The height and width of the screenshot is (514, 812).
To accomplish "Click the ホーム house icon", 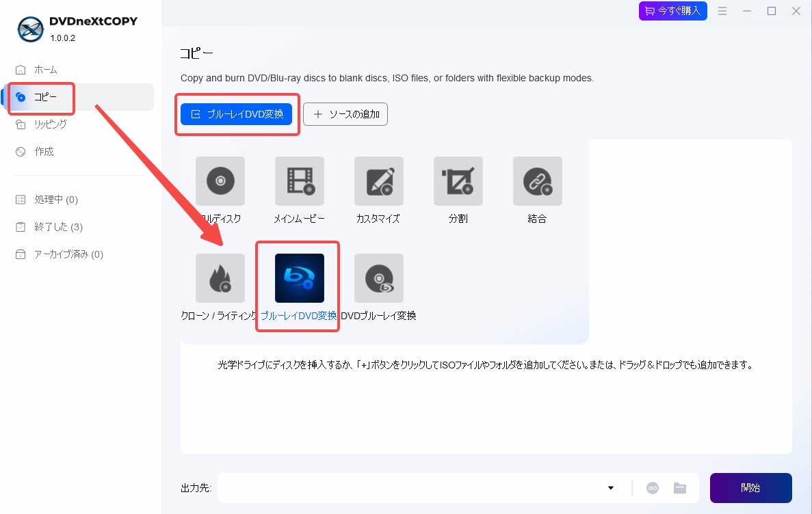I will tap(21, 70).
